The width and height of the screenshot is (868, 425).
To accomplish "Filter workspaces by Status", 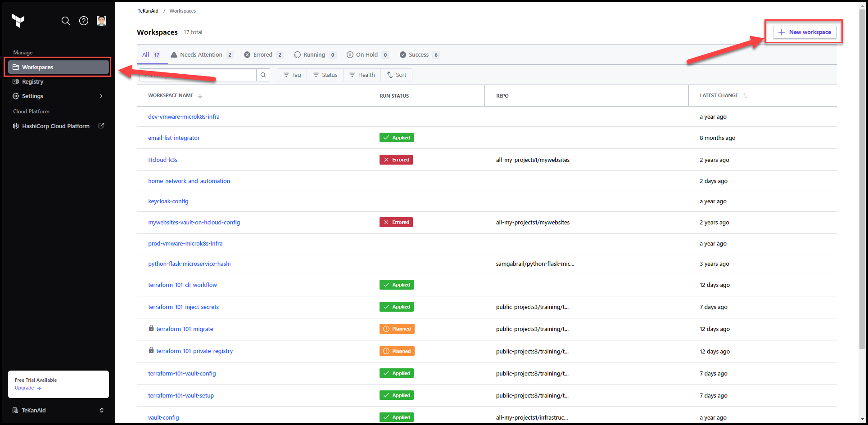I will 325,75.
